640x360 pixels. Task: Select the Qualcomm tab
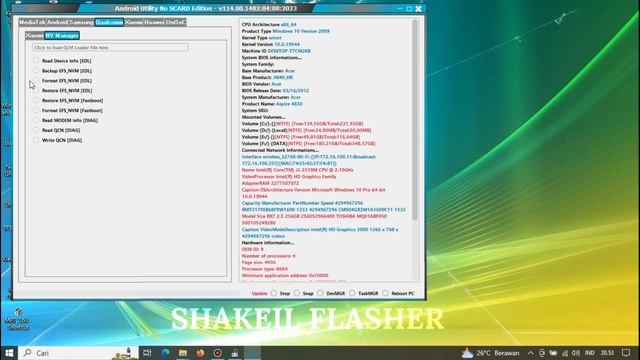point(109,22)
